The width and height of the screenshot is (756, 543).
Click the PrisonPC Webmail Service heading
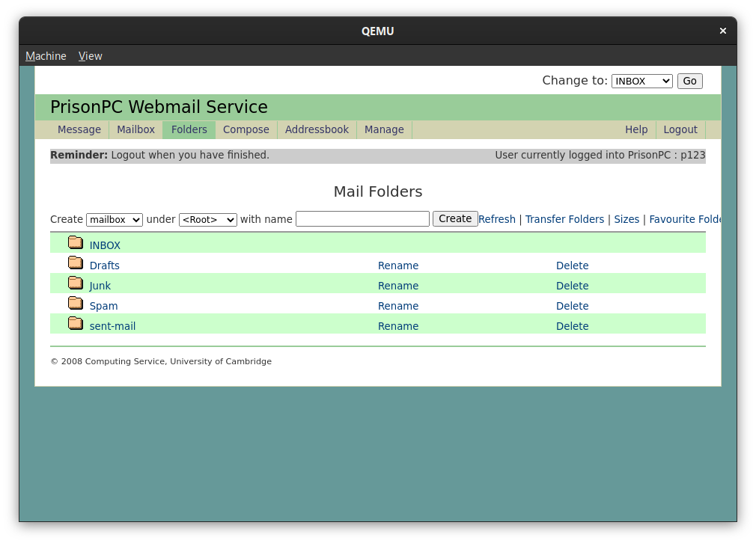(159, 107)
